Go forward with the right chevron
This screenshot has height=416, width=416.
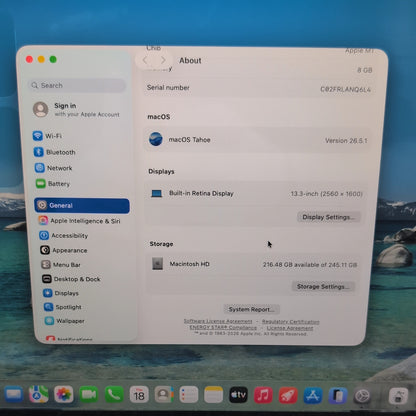pyautogui.click(x=163, y=60)
